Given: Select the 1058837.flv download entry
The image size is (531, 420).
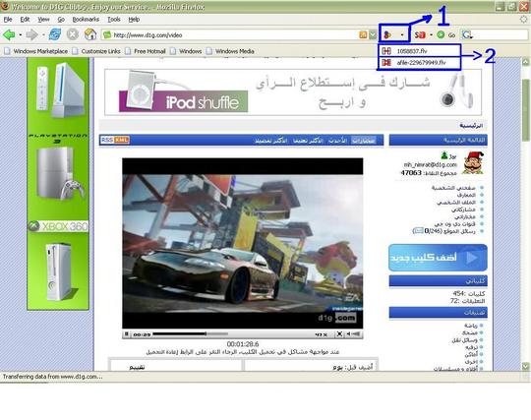Looking at the screenshot, I should pyautogui.click(x=420, y=51).
